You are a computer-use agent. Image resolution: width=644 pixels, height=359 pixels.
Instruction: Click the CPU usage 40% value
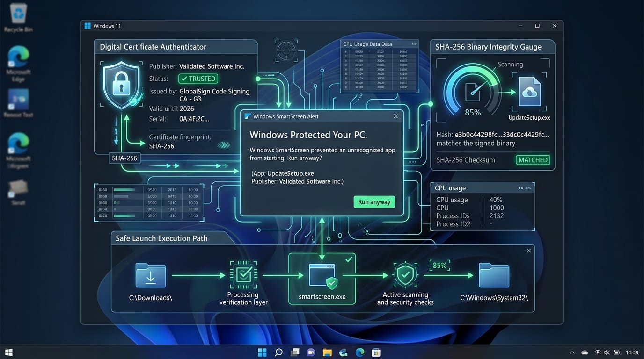[x=496, y=200]
